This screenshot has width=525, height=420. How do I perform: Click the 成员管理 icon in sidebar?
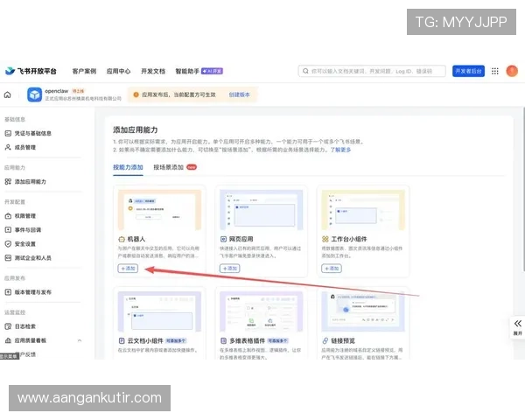tap(8, 147)
